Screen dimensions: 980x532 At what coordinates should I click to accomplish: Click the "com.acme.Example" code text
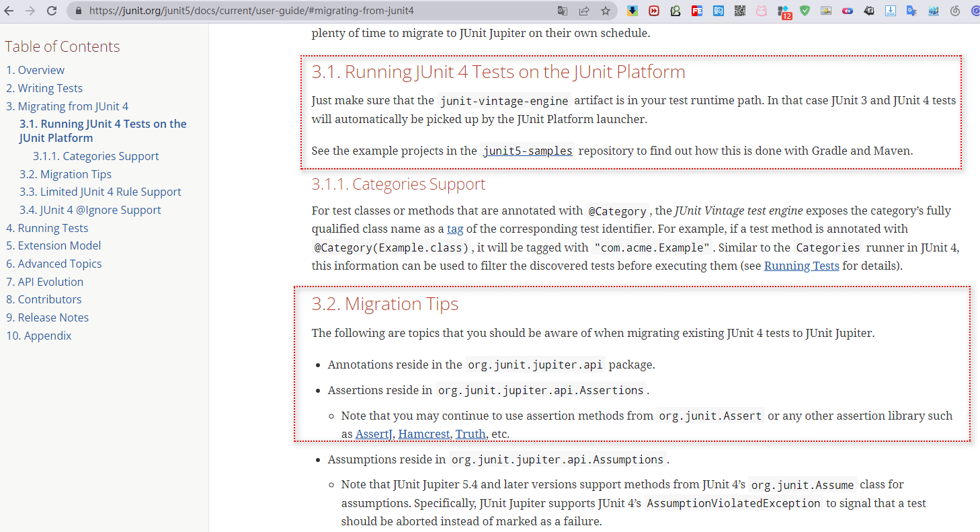pyautogui.click(x=651, y=248)
